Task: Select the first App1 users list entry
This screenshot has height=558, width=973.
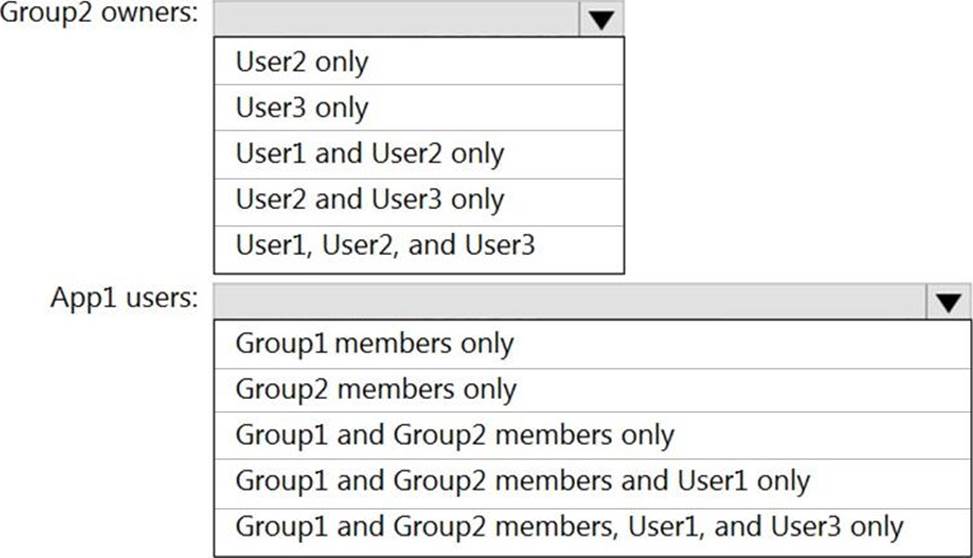Action: click(x=374, y=344)
